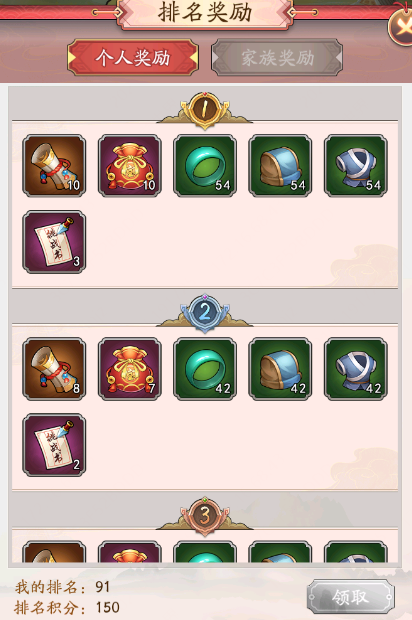Open the 家族奖励 tab
Viewport: 412px width, 620px height.
pyautogui.click(x=277, y=58)
